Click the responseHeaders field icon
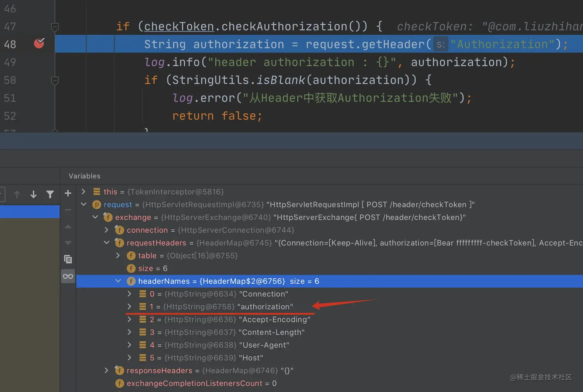This screenshot has height=392, width=583. [x=120, y=370]
